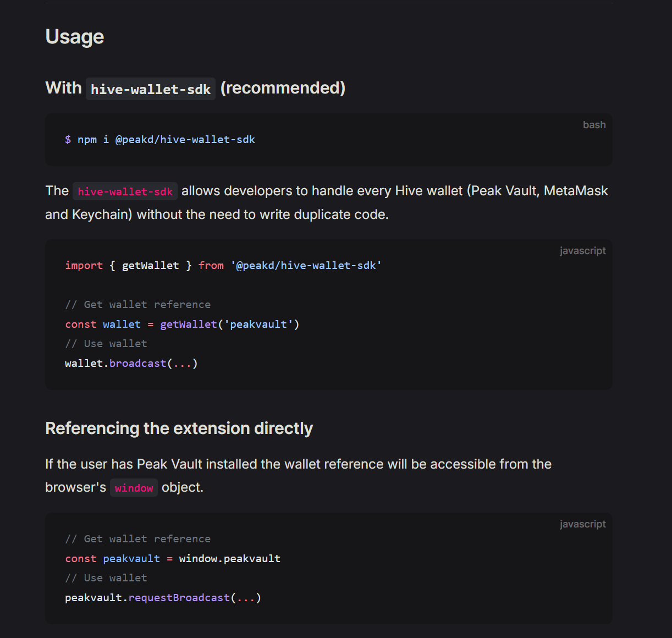Viewport: 672px width, 638px height.
Task: Click the "Usage" heading
Action: pos(75,37)
